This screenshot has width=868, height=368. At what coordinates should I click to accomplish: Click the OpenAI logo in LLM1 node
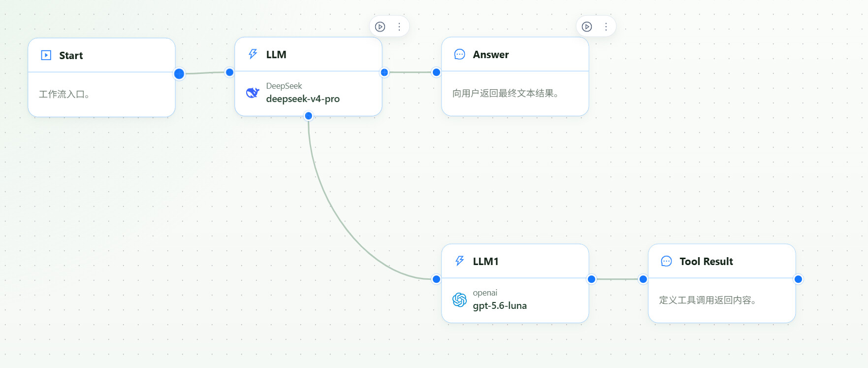tap(459, 299)
